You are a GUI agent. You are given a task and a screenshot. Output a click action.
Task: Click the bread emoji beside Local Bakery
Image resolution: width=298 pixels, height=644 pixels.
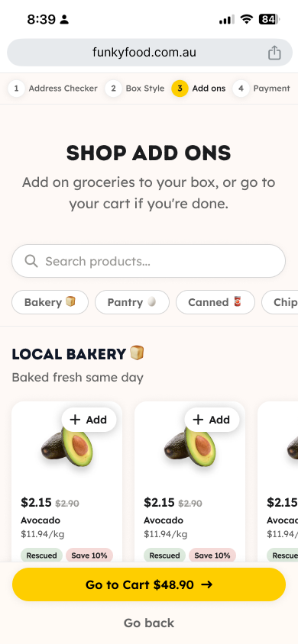pyautogui.click(x=137, y=353)
